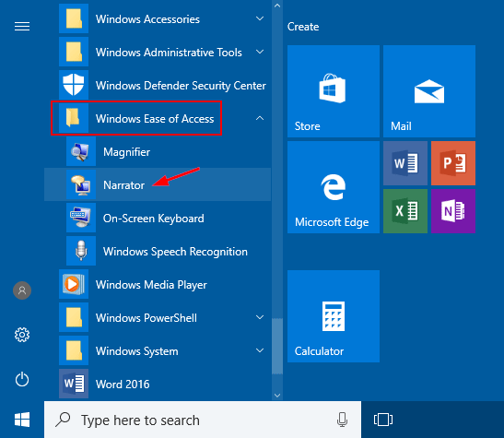Launch Narrator from its icon

pyautogui.click(x=81, y=184)
